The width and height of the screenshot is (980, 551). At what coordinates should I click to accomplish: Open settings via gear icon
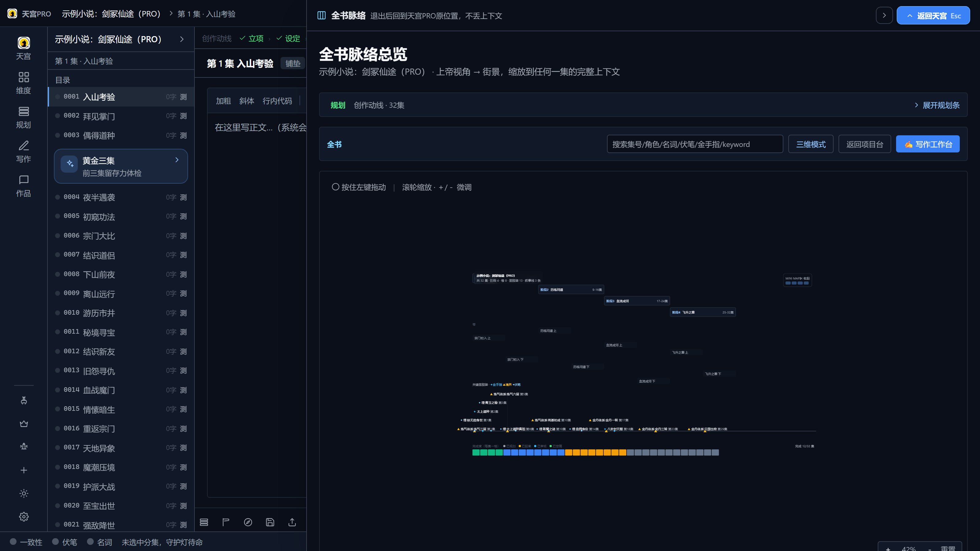pos(24,517)
